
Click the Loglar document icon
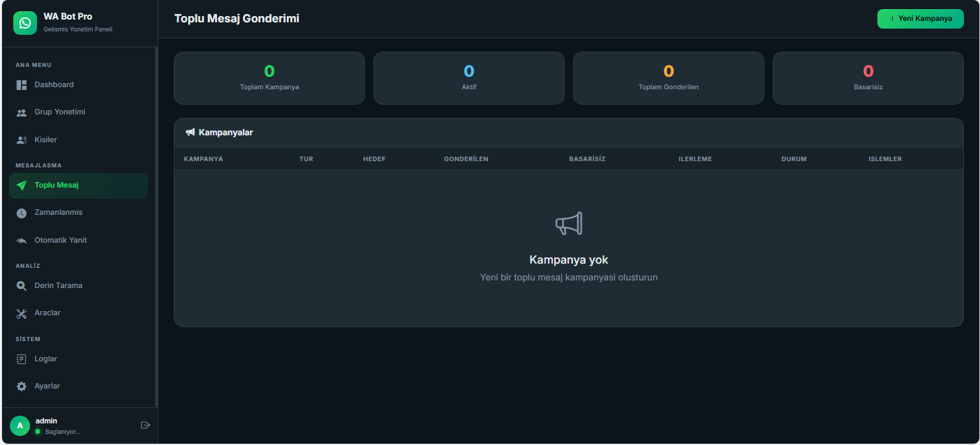click(22, 359)
